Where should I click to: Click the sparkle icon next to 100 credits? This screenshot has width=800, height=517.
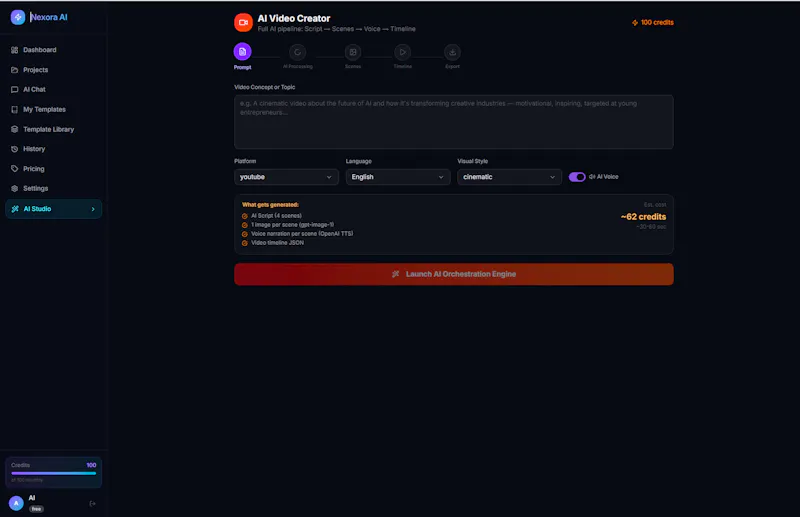pos(635,22)
